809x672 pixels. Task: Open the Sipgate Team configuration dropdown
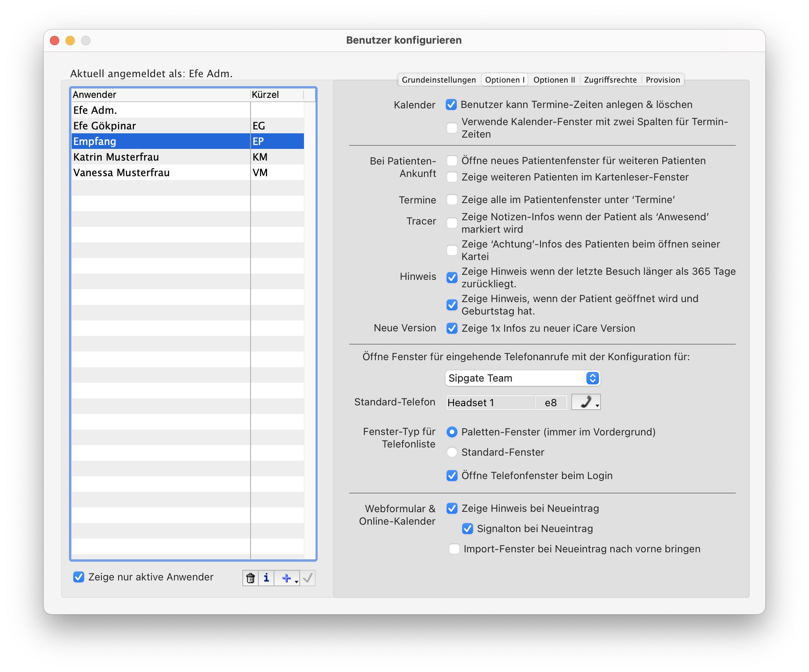pyautogui.click(x=522, y=378)
